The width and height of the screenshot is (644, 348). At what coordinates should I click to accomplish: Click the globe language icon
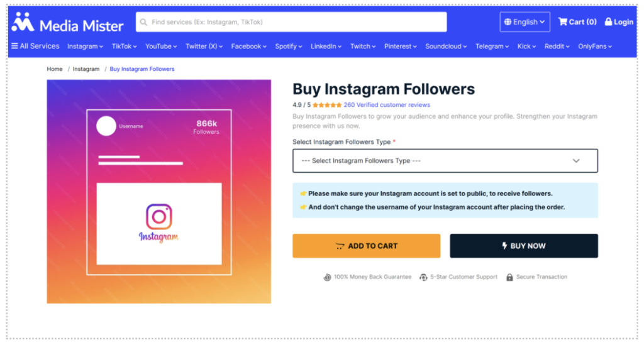coord(508,22)
